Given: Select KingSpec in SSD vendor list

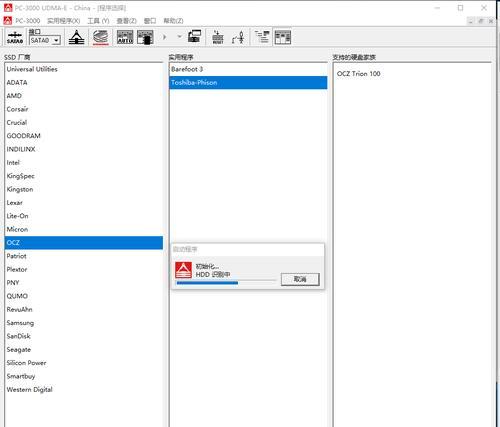Looking at the screenshot, I should click(x=84, y=176).
